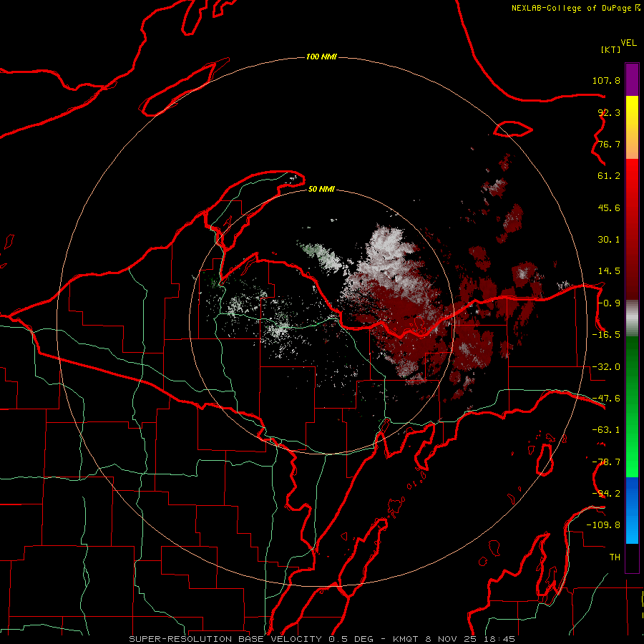Click the 50 NMI range ring label
The width and height of the screenshot is (644, 644).
coord(321,190)
